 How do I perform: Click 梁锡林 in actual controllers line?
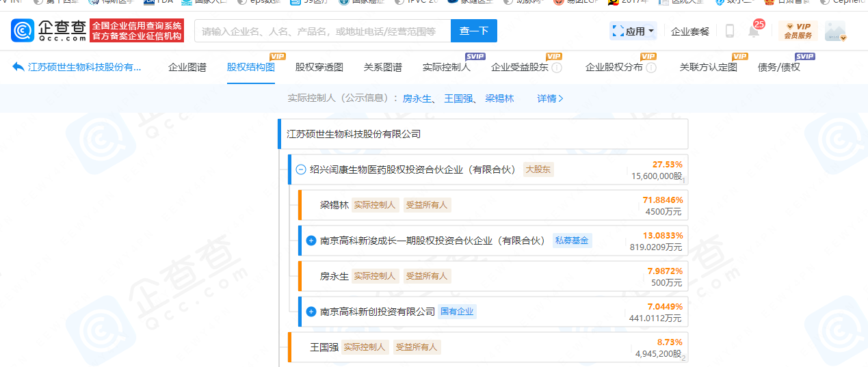(x=499, y=98)
